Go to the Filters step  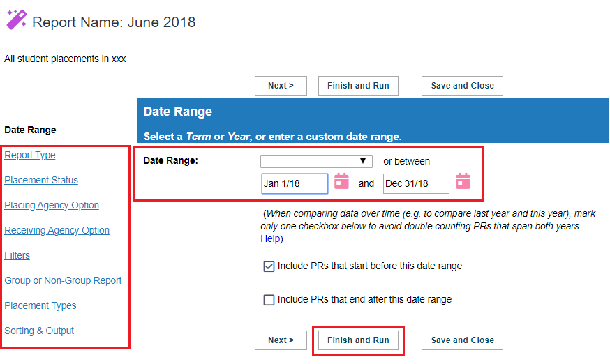coord(17,255)
